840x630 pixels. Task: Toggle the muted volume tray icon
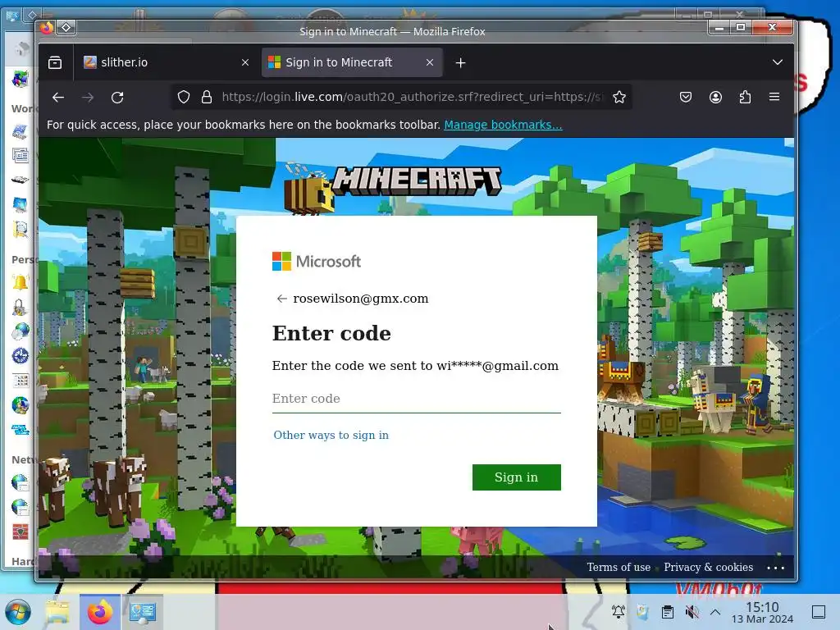692,612
